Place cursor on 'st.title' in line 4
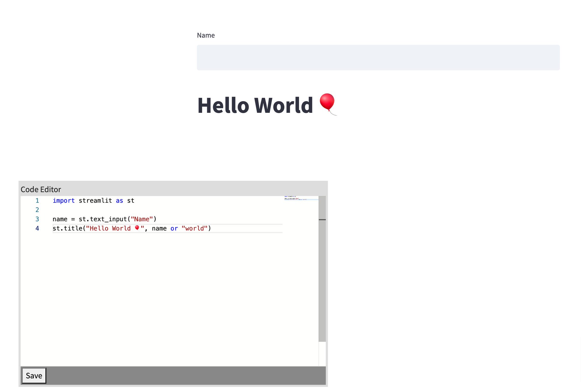 click(67, 228)
